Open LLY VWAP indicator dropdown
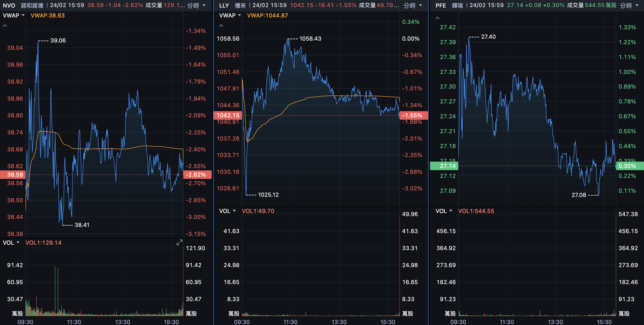 230,16
